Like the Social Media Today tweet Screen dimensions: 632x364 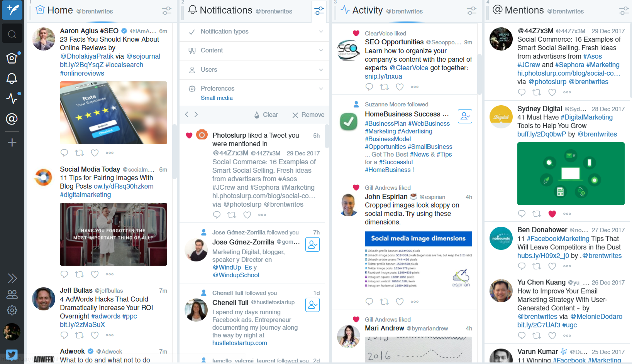[x=95, y=274]
